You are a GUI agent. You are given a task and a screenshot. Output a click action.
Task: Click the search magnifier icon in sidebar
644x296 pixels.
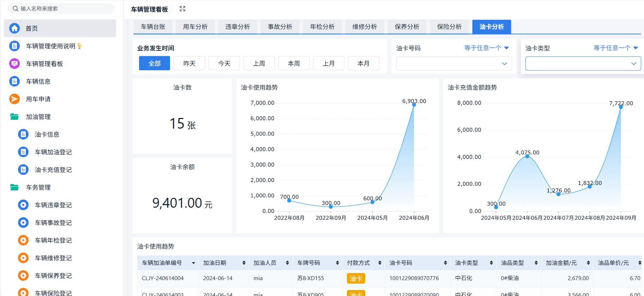(16, 8)
